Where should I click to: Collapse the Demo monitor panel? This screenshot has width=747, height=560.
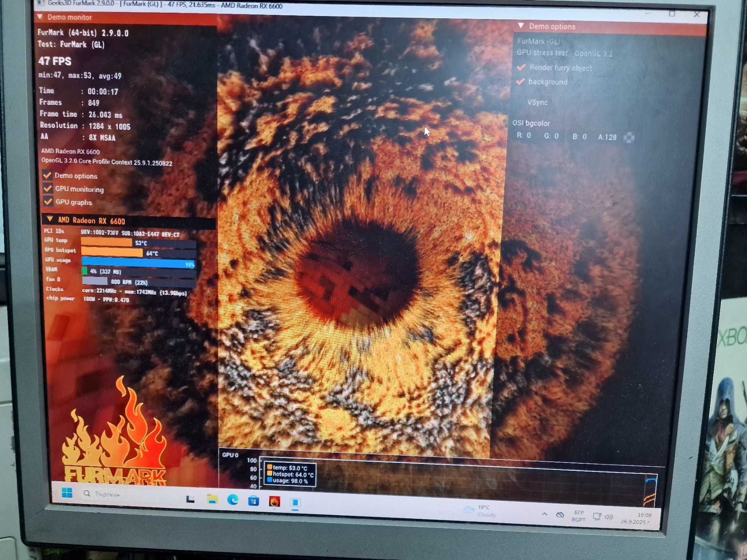40,17
